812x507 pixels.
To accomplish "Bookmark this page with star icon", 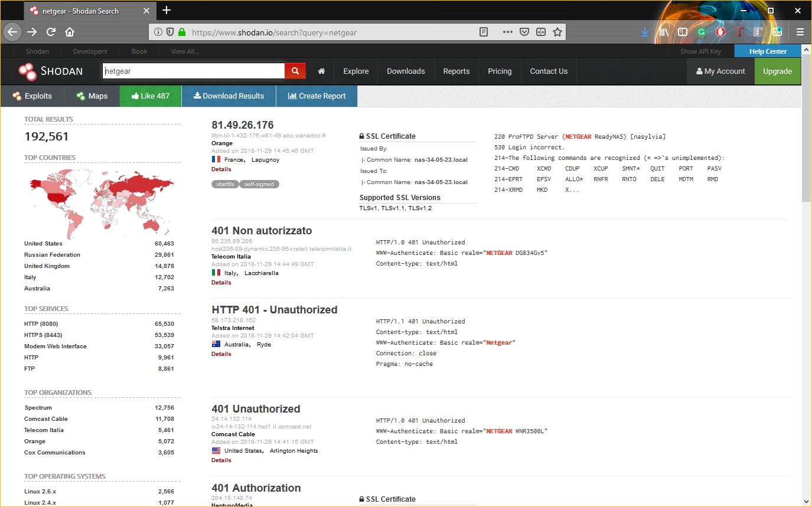I will tap(557, 32).
